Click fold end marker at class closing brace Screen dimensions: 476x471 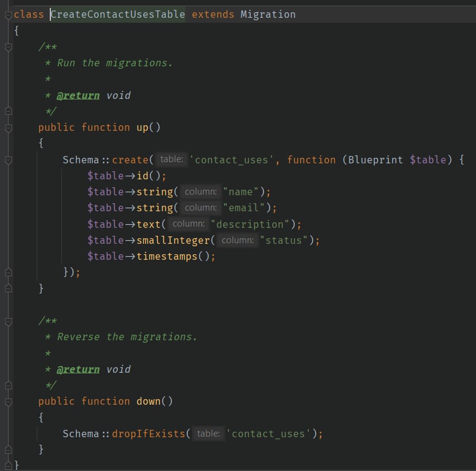(x=9, y=465)
